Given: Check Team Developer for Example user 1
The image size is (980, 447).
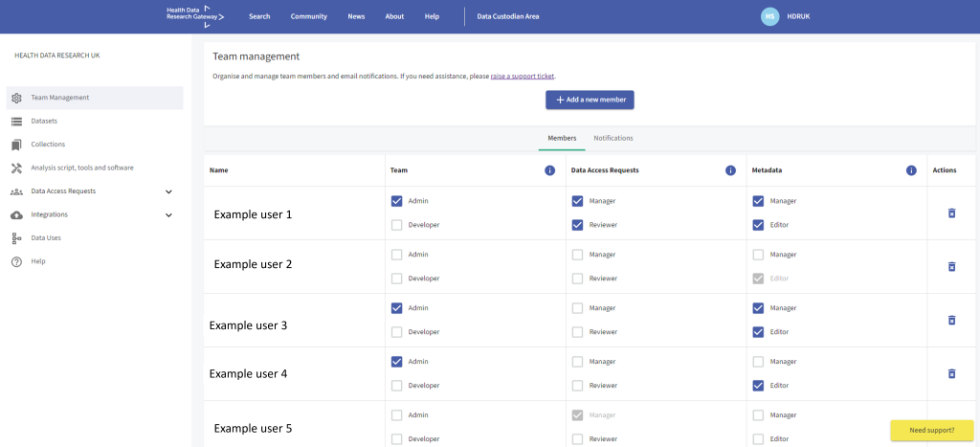Looking at the screenshot, I should pos(396,224).
